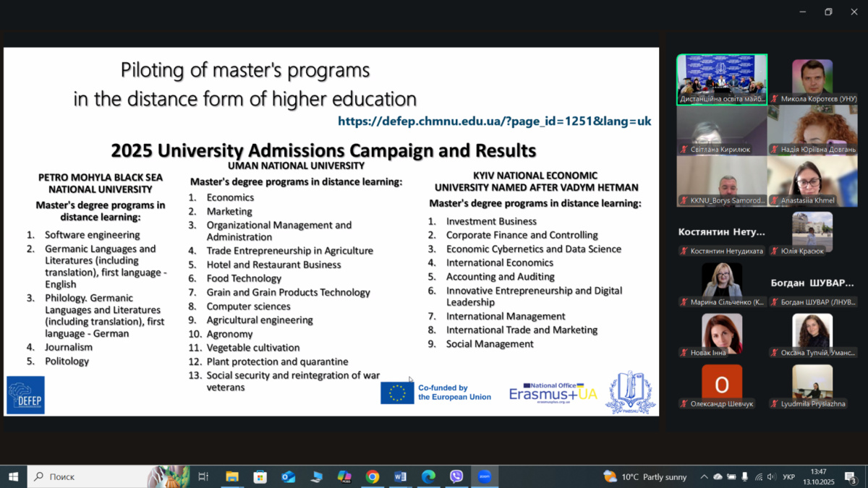Click the Поиск taskbar search box
Image resolution: width=868 pixels, height=488 pixels.
tap(87, 476)
